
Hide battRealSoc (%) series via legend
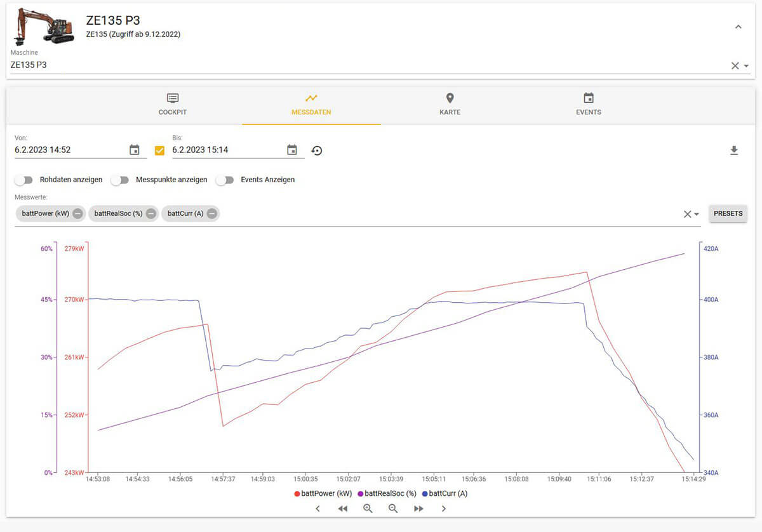387,493
